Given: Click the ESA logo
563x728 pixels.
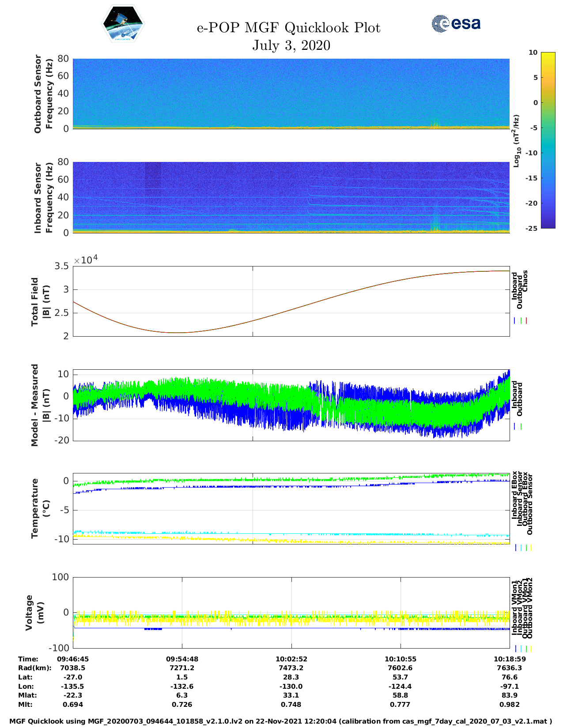Looking at the screenshot, I should [456, 23].
